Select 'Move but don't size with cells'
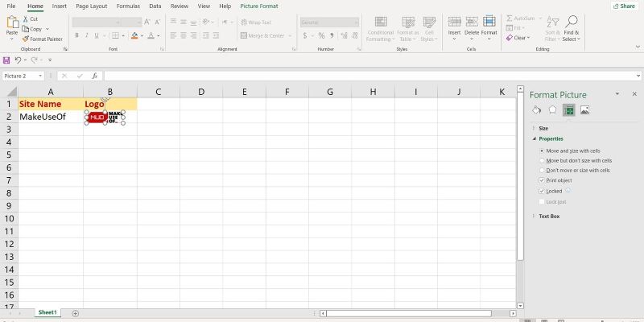 (542, 160)
